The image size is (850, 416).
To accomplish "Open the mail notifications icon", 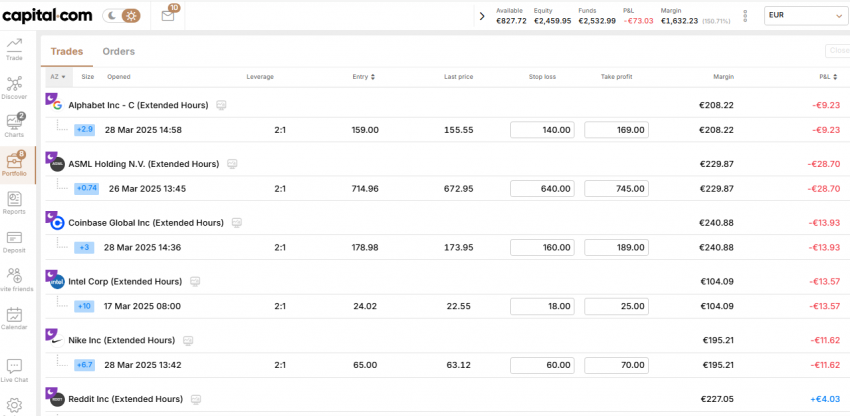I will coord(168,16).
